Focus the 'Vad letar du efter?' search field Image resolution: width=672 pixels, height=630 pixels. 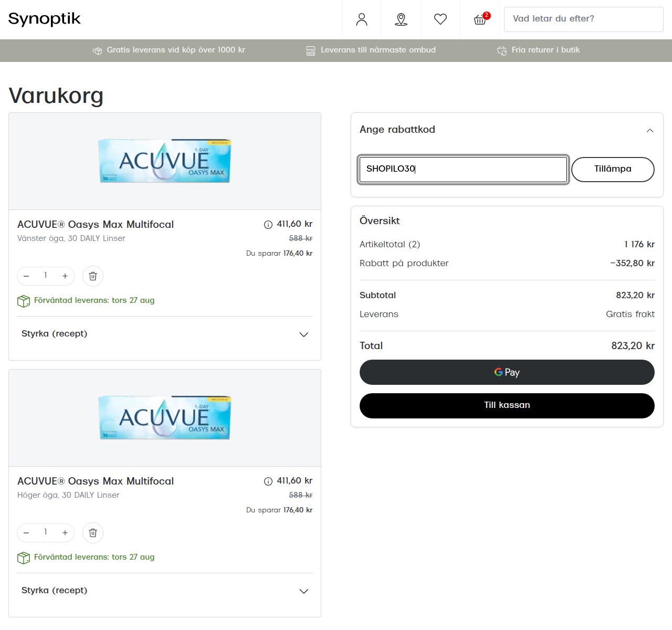pos(584,19)
